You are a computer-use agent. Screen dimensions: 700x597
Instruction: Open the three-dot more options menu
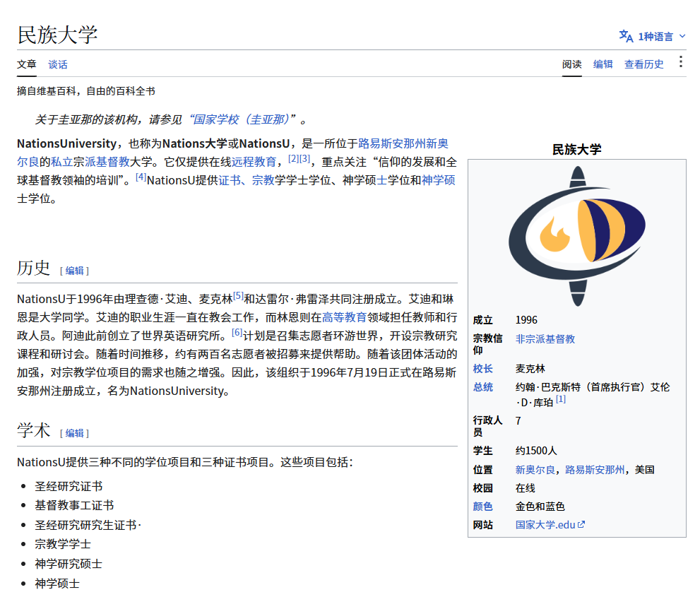pos(680,61)
